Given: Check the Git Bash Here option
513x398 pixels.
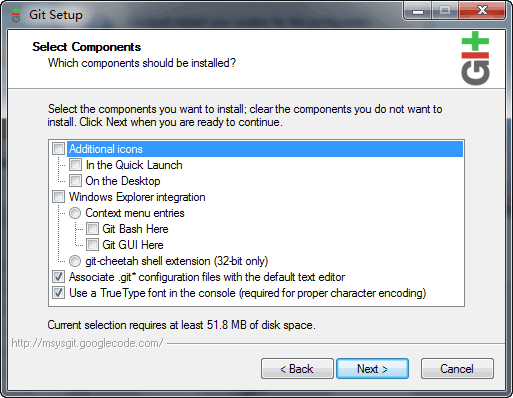Looking at the screenshot, I should 92,229.
